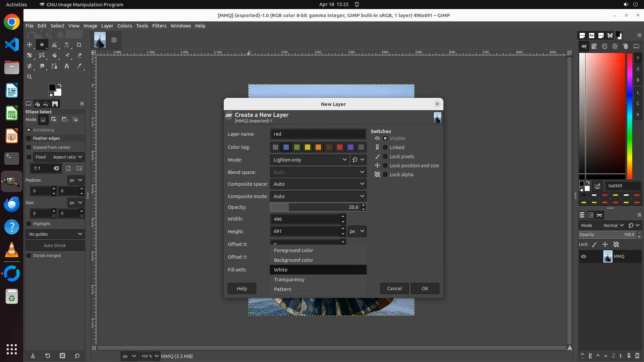The height and width of the screenshot is (362, 644).
Task: Select the Eraser tool
Action: click(x=79, y=55)
